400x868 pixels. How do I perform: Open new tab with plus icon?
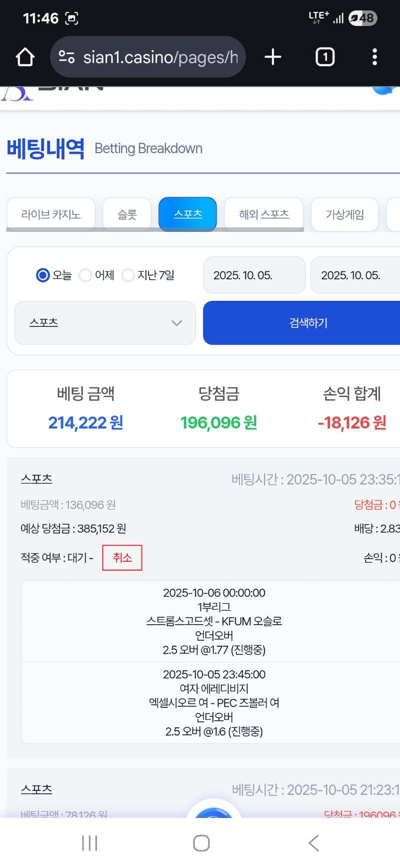click(x=273, y=57)
